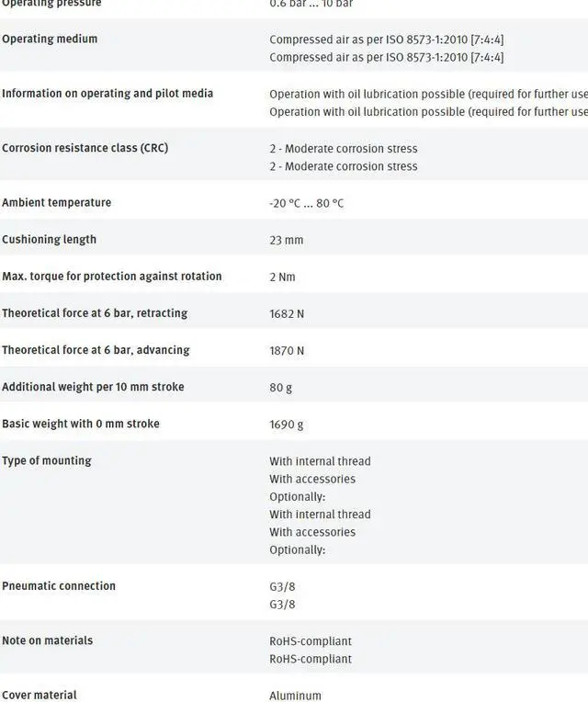
Task: Click the Operating medium row label
Action: coord(50,40)
